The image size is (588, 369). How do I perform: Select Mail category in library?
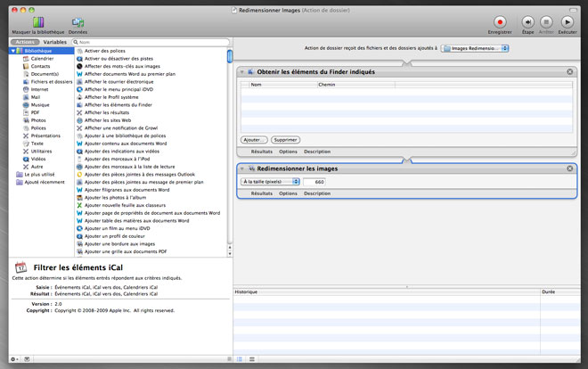pyautogui.click(x=36, y=97)
